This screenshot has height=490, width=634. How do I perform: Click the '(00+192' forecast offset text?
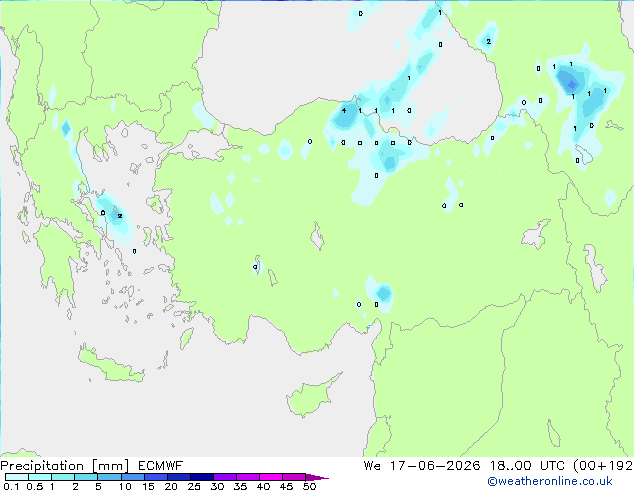(603, 466)
